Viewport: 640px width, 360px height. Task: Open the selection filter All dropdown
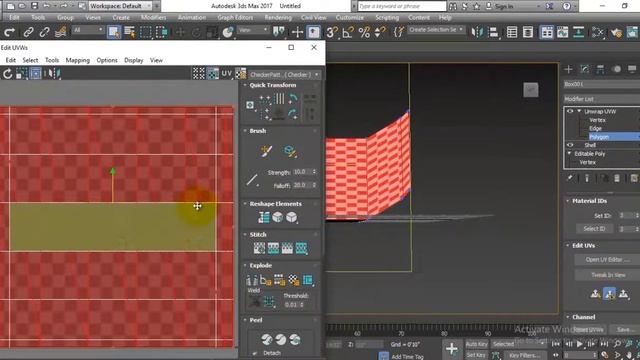coord(88,30)
